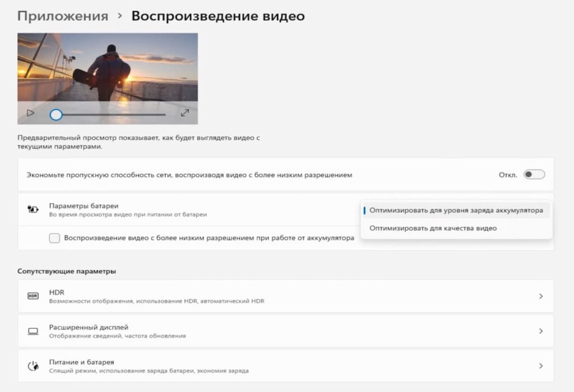This screenshot has width=574, height=392.
Task: Play the preview video
Action: (x=31, y=113)
